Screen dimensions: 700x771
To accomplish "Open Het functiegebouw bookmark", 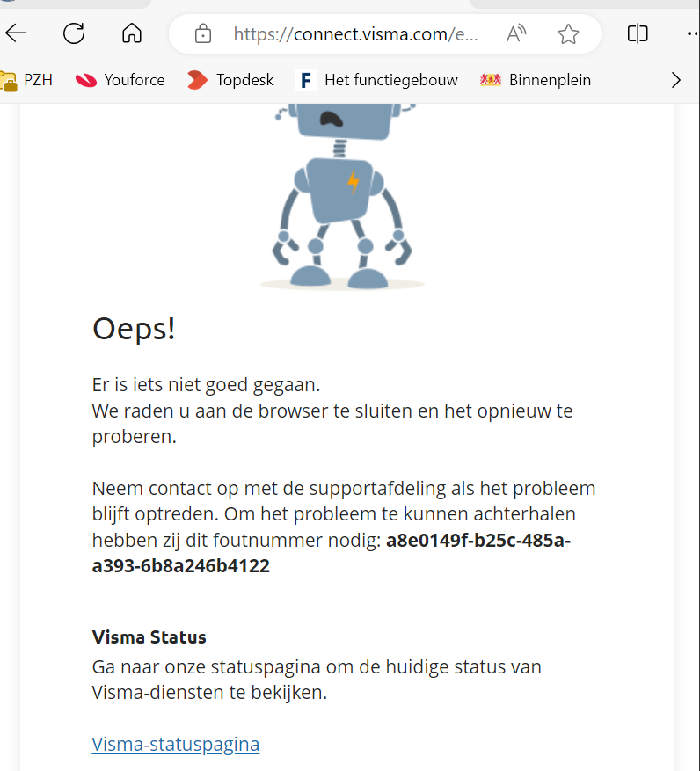I will pyautogui.click(x=377, y=80).
